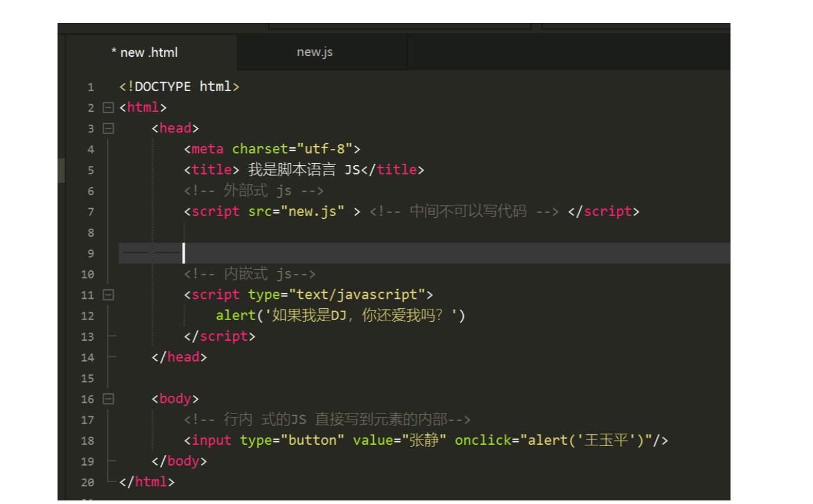Select the new .html tab
The height and width of the screenshot is (504, 813).
pos(145,52)
